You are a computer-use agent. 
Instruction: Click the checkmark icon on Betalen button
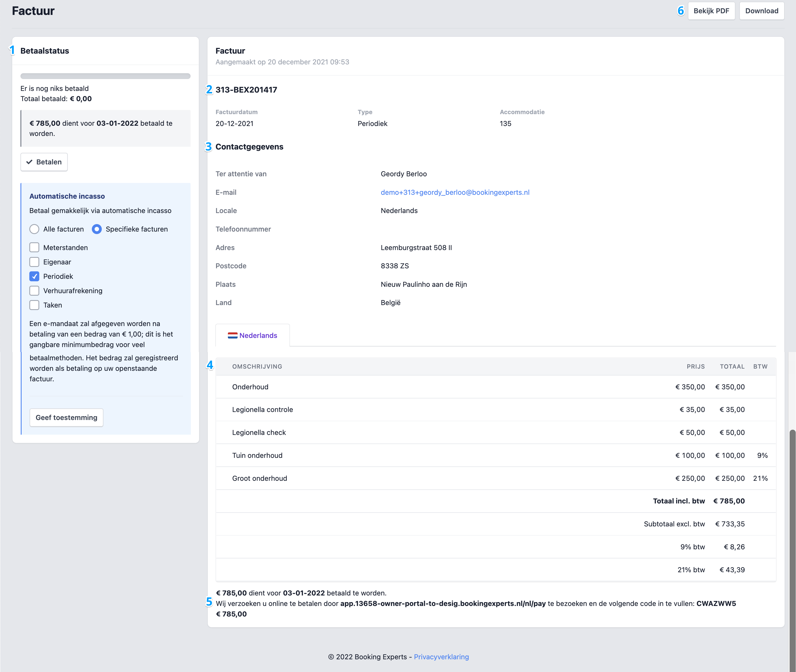29,162
